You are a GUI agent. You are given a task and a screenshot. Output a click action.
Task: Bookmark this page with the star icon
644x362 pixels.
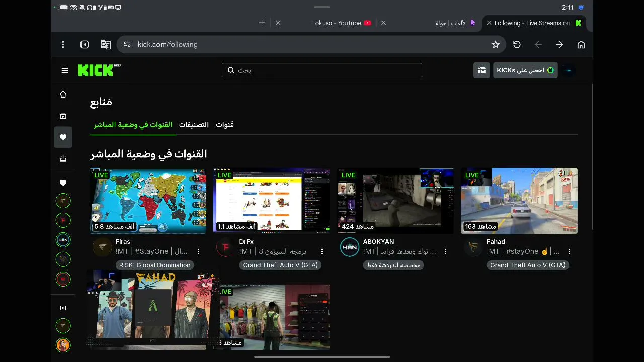click(496, 45)
